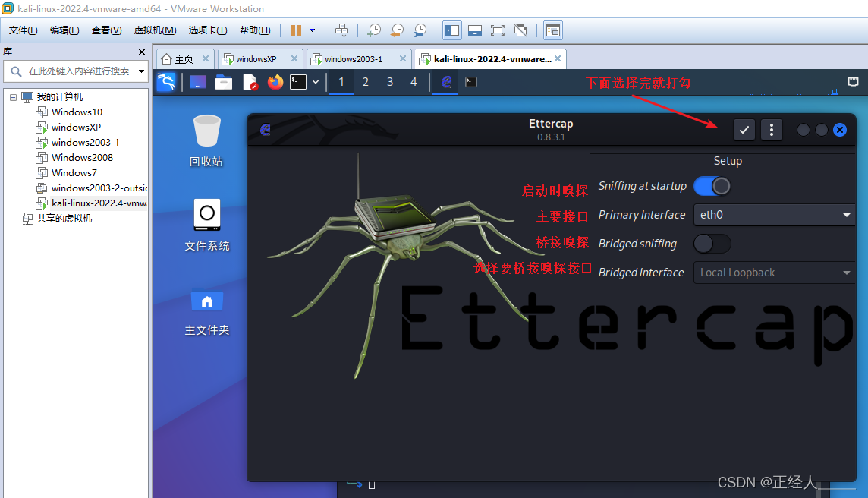
Task: Open the 主文件夹 home folder desktop icon
Action: [x=206, y=314]
